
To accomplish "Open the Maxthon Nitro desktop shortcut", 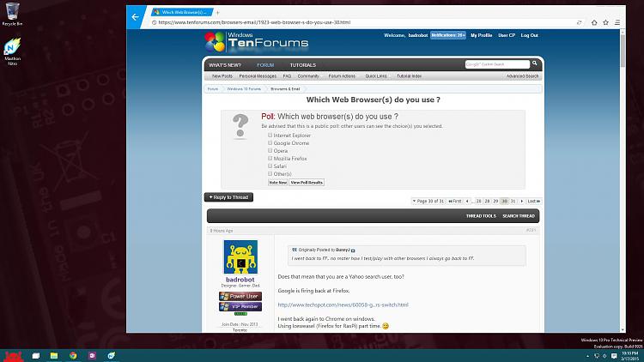I will (12, 51).
